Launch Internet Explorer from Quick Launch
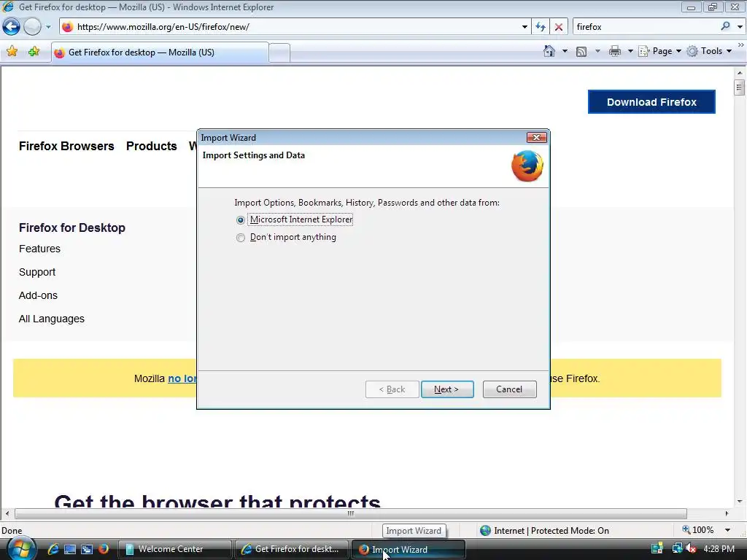 (53, 549)
